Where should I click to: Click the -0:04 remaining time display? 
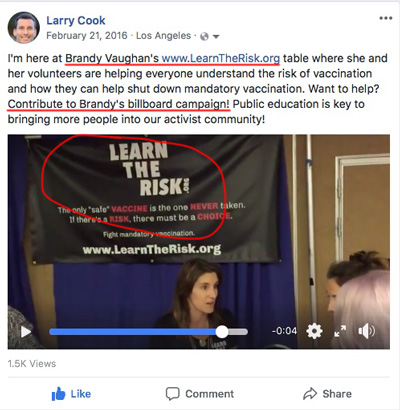(x=284, y=331)
